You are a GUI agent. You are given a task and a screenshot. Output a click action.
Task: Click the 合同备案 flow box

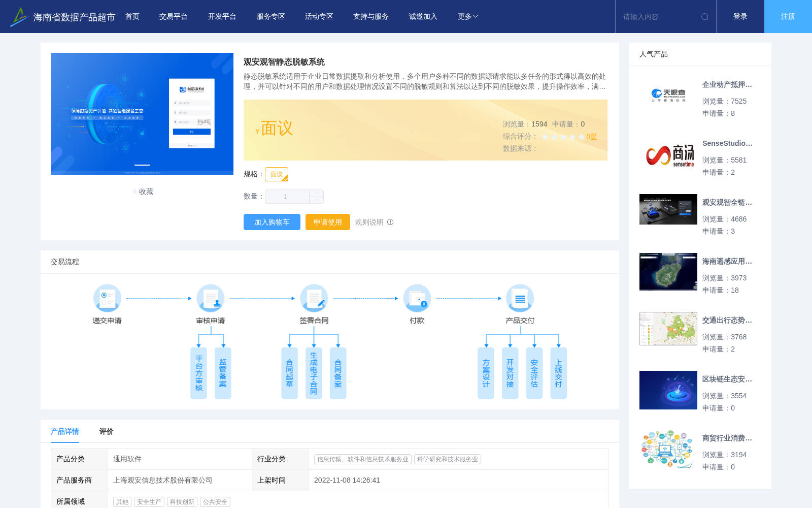(338, 373)
